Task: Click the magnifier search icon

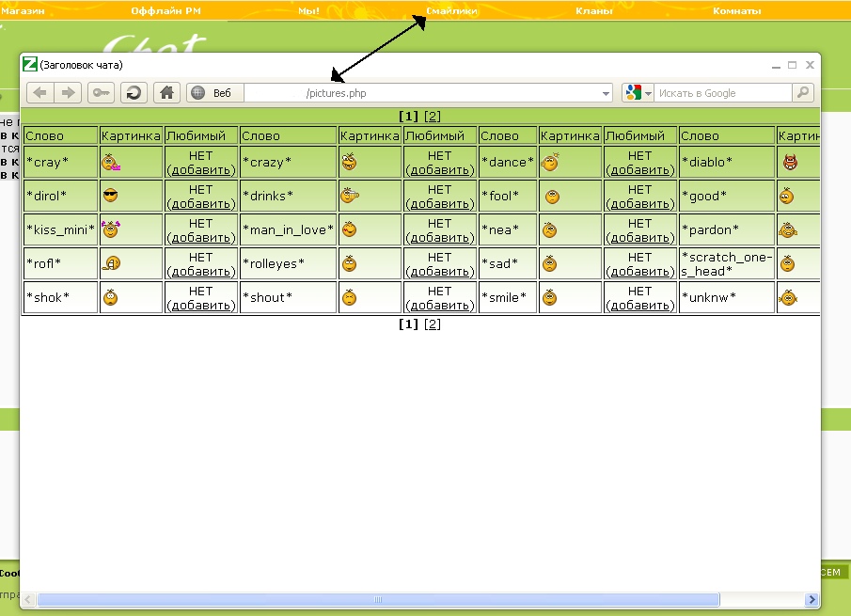Action: [x=802, y=92]
